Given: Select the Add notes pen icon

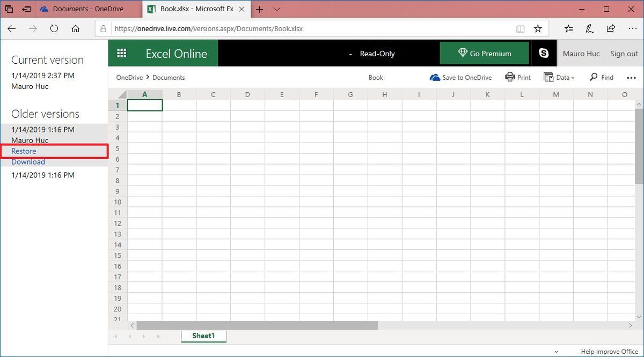Looking at the screenshot, I should pos(589,28).
